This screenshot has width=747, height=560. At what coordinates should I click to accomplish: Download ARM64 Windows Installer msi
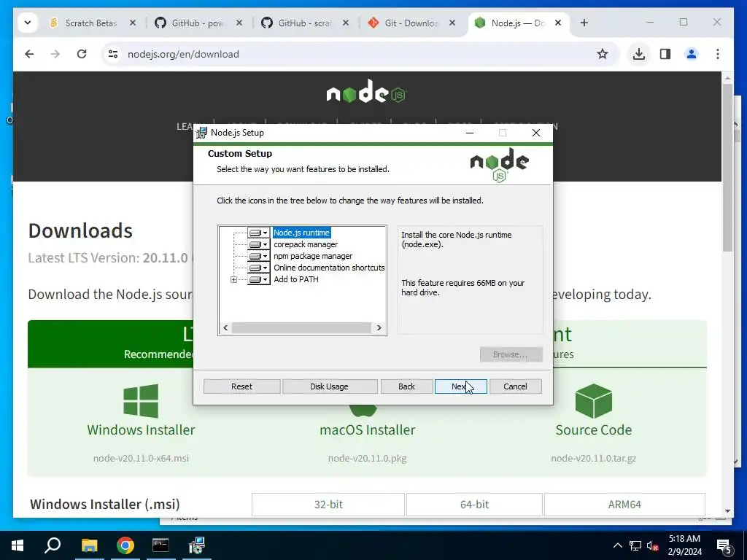[624, 505]
